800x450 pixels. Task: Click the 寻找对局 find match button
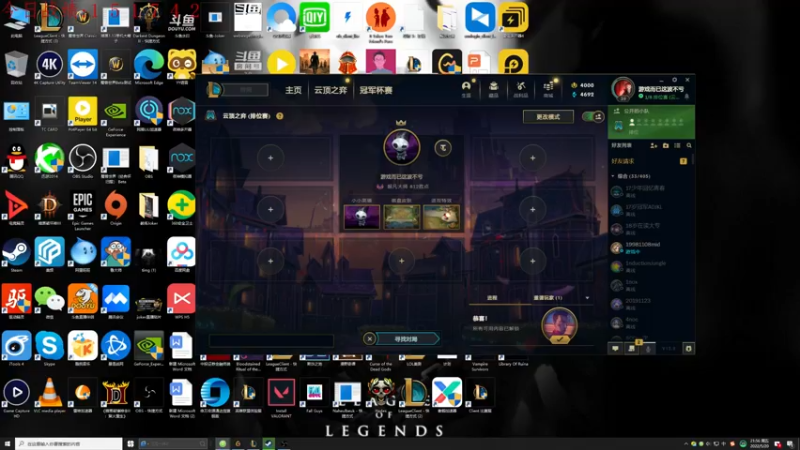(407, 339)
